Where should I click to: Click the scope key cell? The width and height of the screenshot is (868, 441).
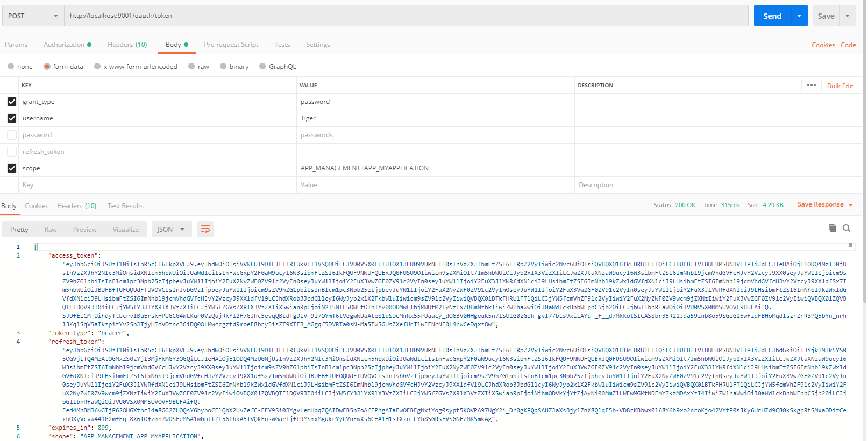(x=158, y=168)
